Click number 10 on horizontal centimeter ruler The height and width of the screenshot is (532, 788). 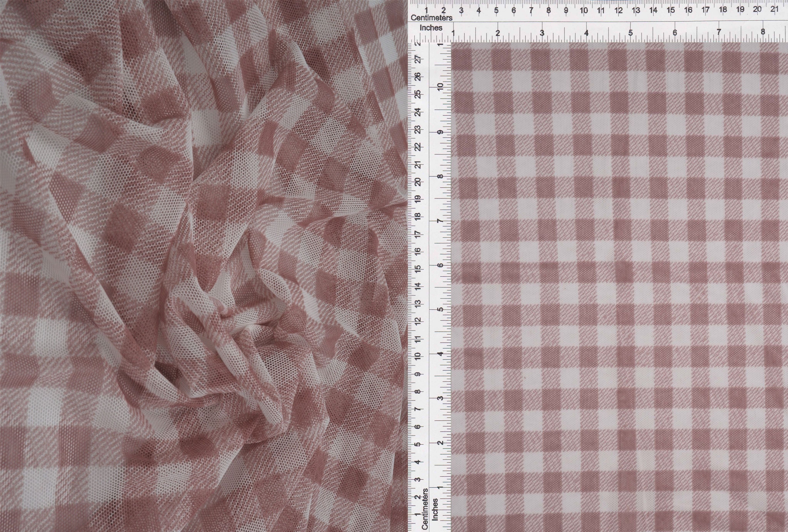click(x=583, y=11)
